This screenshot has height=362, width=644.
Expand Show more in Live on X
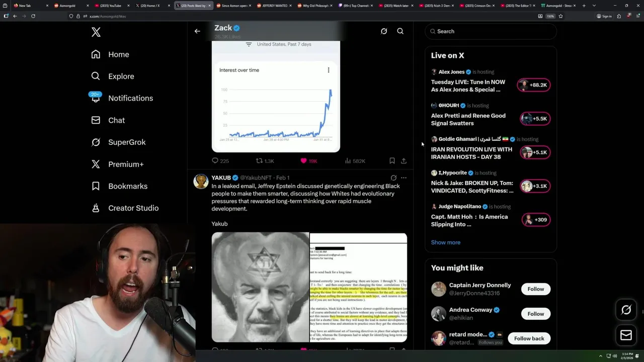[446, 242]
